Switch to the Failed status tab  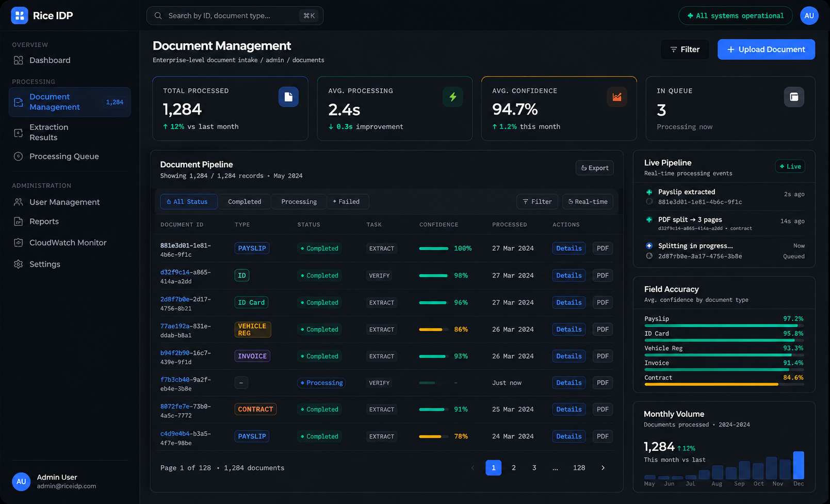click(x=347, y=202)
